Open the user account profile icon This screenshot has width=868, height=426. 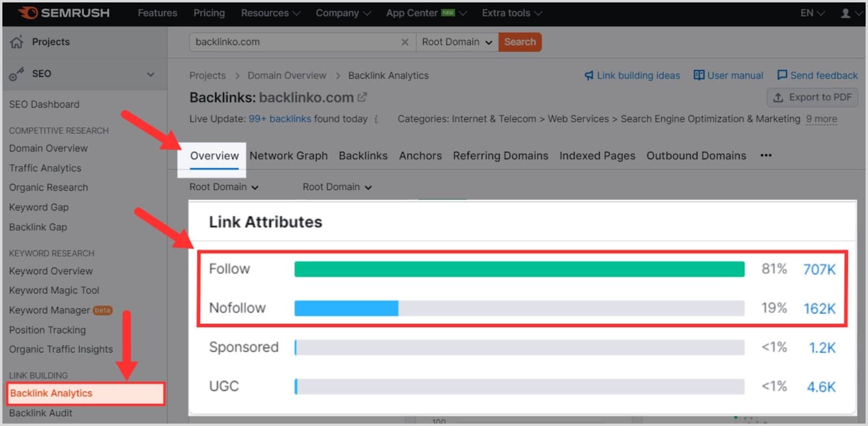click(x=845, y=13)
